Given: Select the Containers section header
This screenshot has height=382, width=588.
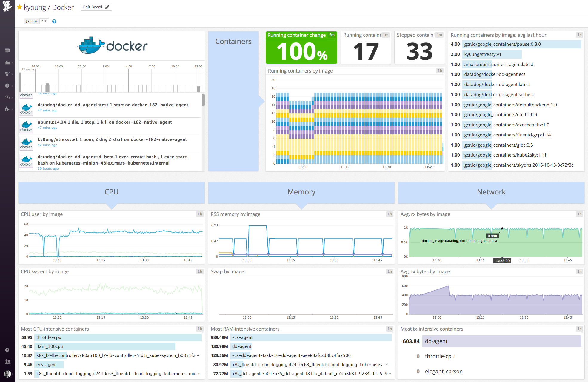Looking at the screenshot, I should tap(234, 41).
